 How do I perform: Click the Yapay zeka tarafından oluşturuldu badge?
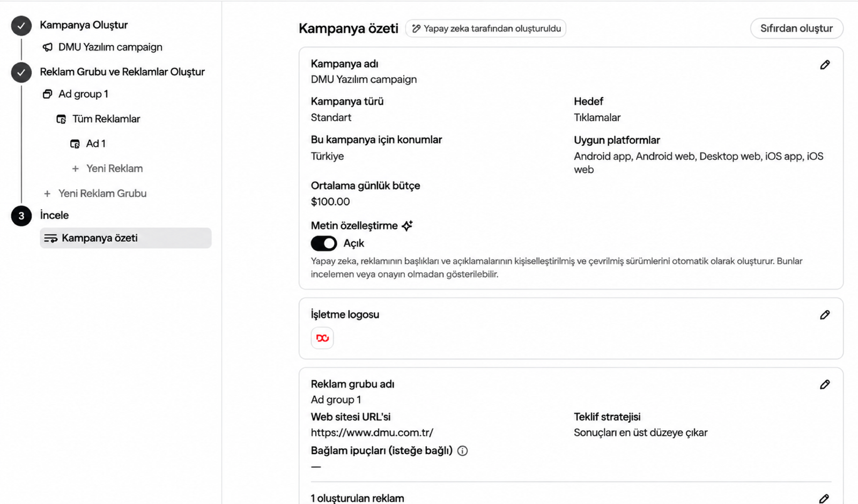click(x=486, y=28)
